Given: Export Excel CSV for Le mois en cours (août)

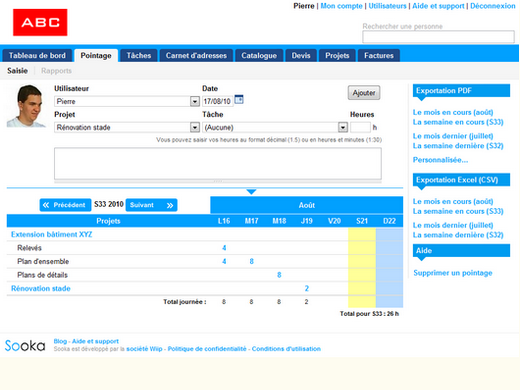Looking at the screenshot, I should pyautogui.click(x=453, y=201).
